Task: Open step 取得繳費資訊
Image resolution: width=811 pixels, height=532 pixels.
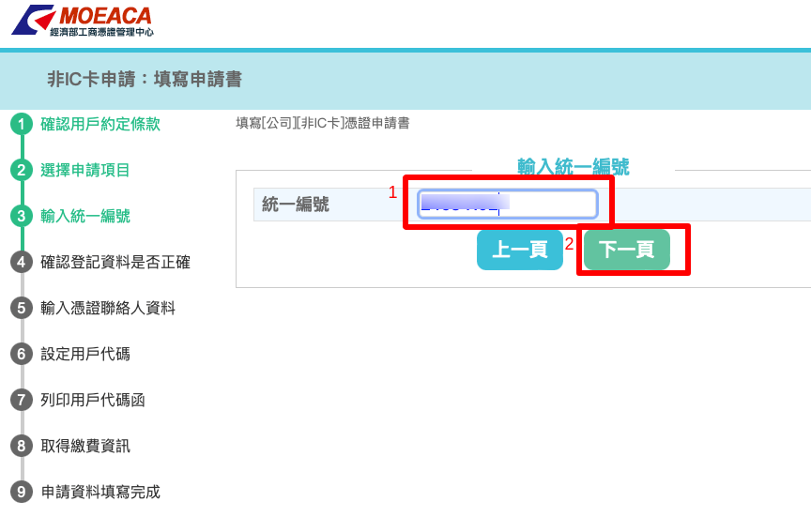Action: tap(85, 446)
